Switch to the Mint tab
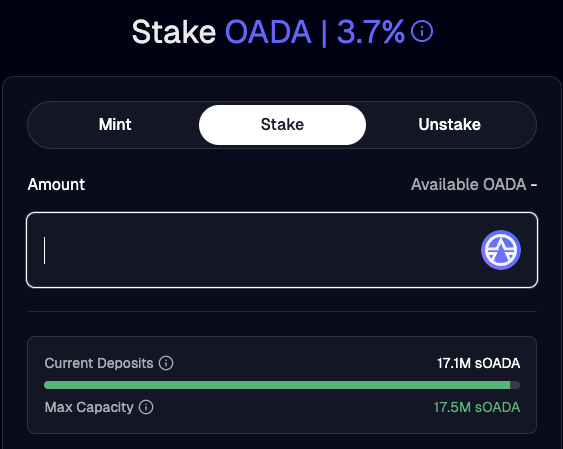This screenshot has width=563, height=449. point(115,125)
